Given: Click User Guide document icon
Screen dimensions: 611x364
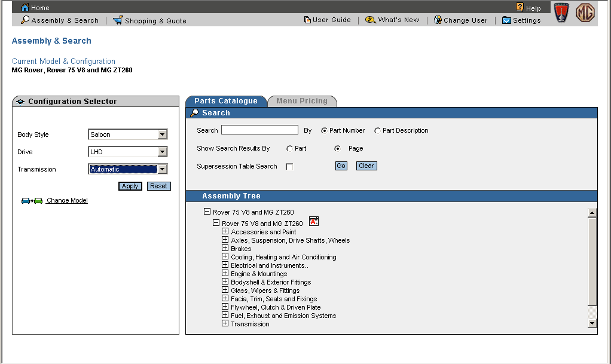Looking at the screenshot, I should 307,20.
